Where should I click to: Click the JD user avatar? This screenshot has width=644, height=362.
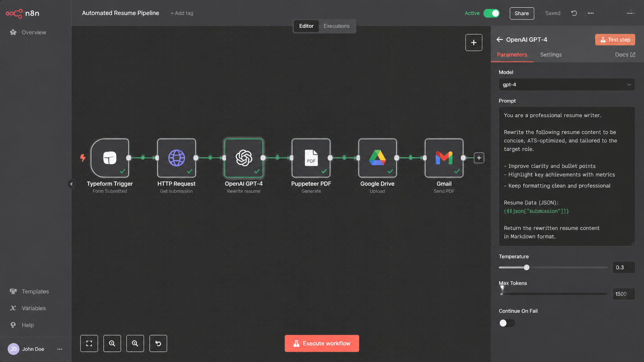13,349
